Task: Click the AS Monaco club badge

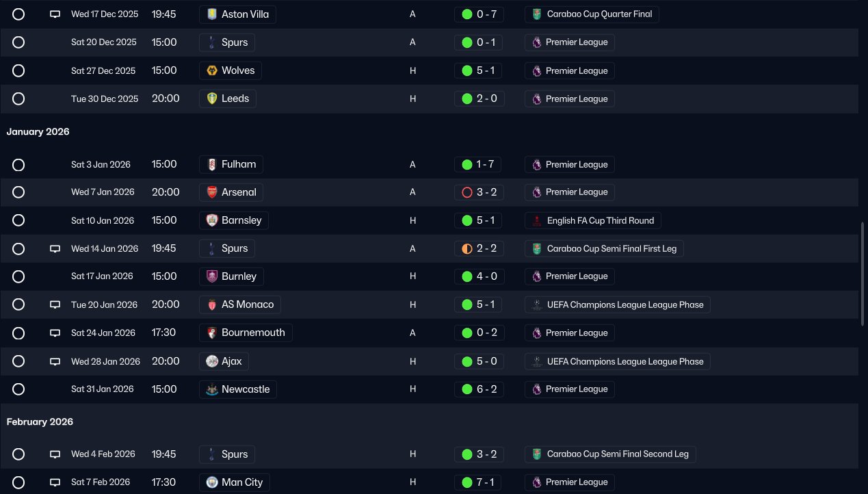Action: click(212, 304)
